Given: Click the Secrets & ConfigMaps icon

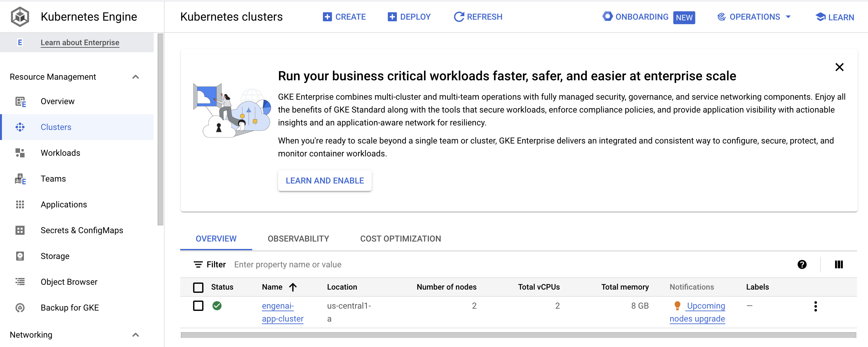Looking at the screenshot, I should (x=20, y=230).
